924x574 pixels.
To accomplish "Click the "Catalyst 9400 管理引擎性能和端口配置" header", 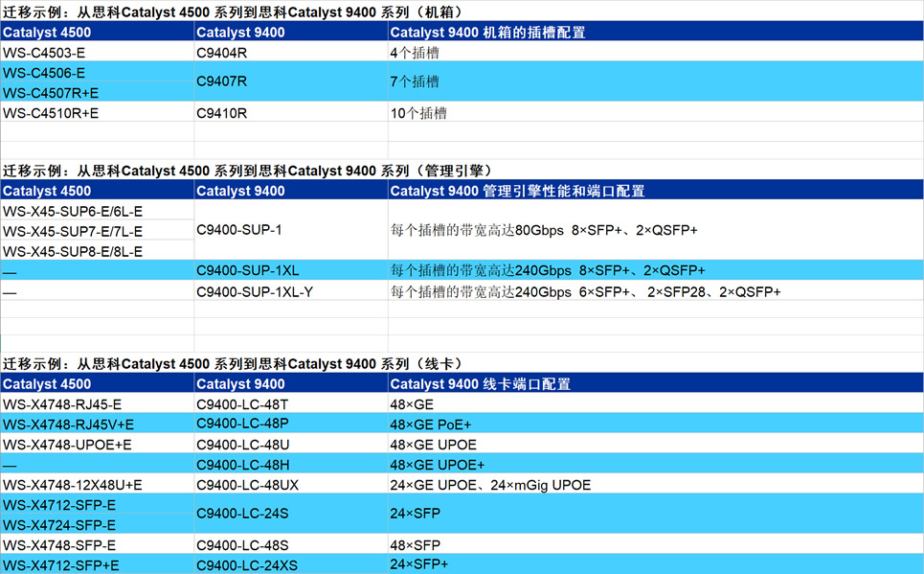I will 656,191.
